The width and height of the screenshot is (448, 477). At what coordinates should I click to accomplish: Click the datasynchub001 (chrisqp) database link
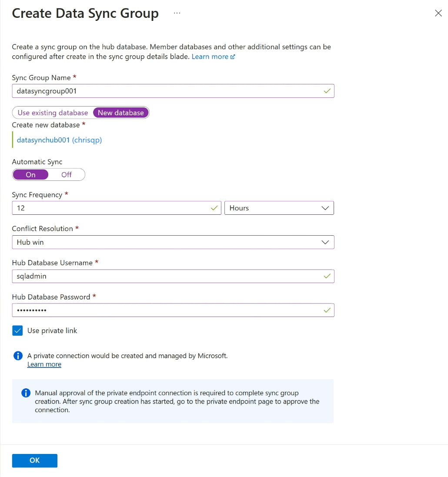pyautogui.click(x=59, y=140)
